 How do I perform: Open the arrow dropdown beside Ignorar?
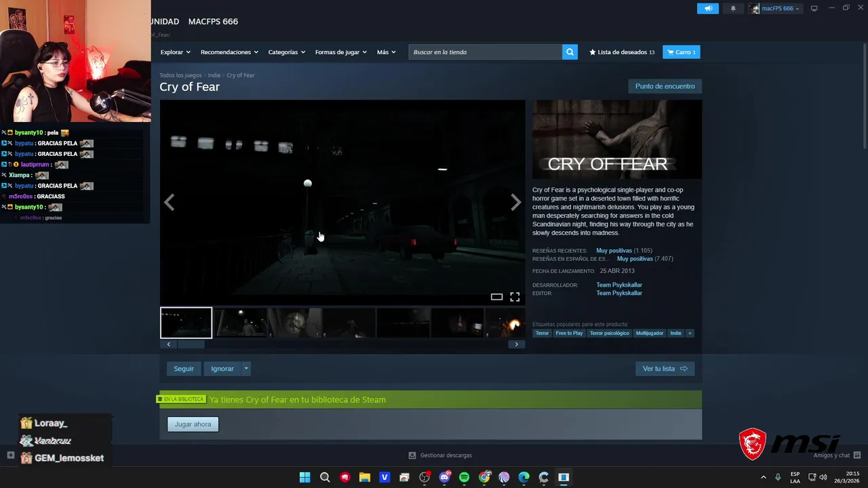[x=246, y=369]
